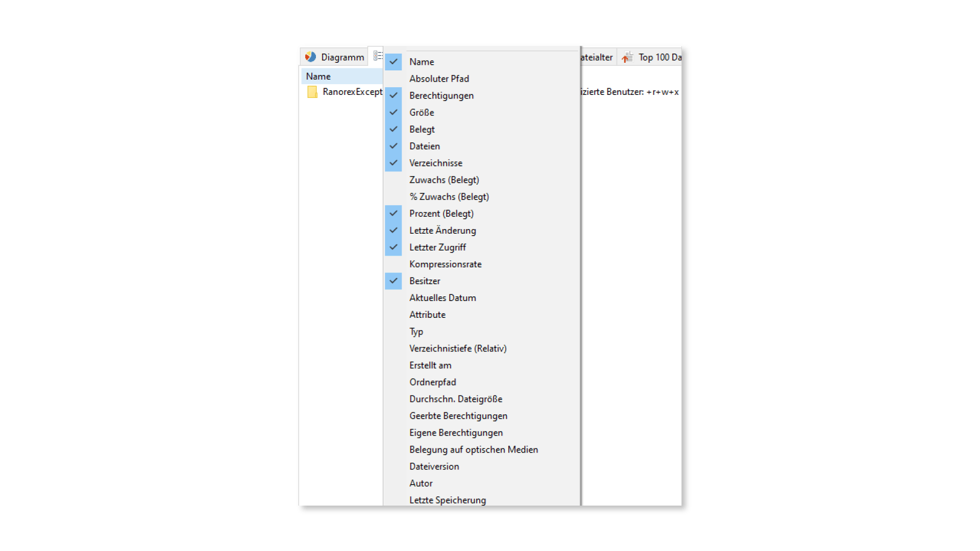
Task: Open the Dateialter tab
Action: click(598, 57)
